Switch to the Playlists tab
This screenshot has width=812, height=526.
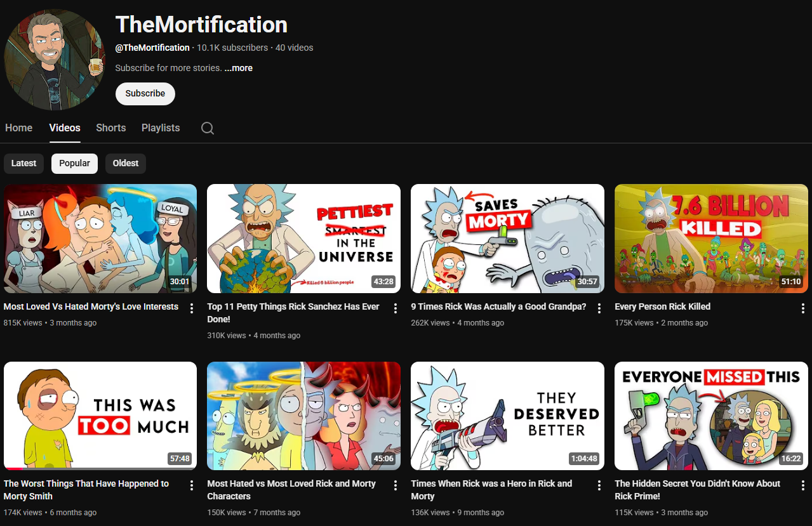161,128
